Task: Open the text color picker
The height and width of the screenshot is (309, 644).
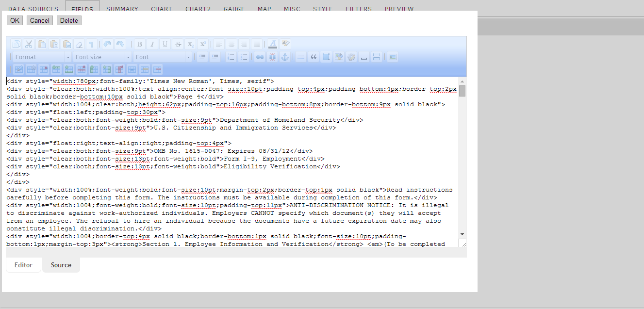Action: tap(273, 44)
